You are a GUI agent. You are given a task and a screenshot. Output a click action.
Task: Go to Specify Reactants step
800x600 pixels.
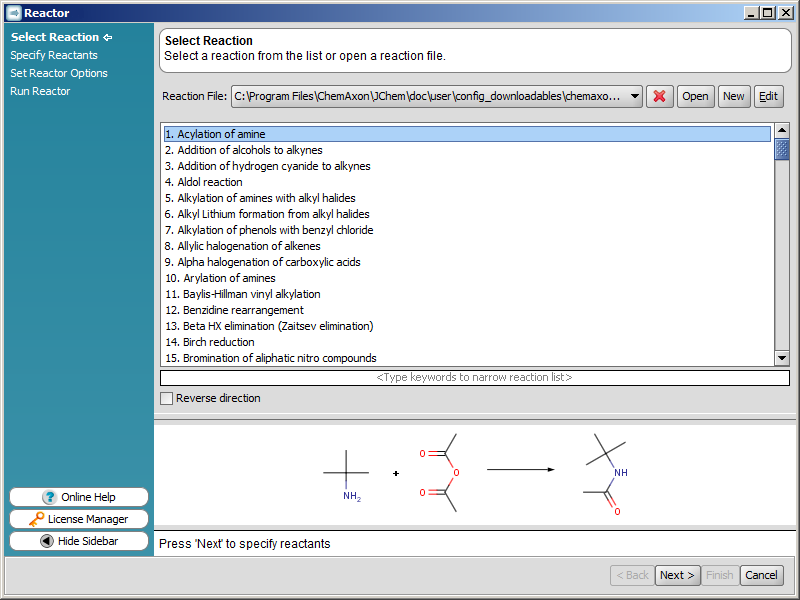[x=54, y=55]
